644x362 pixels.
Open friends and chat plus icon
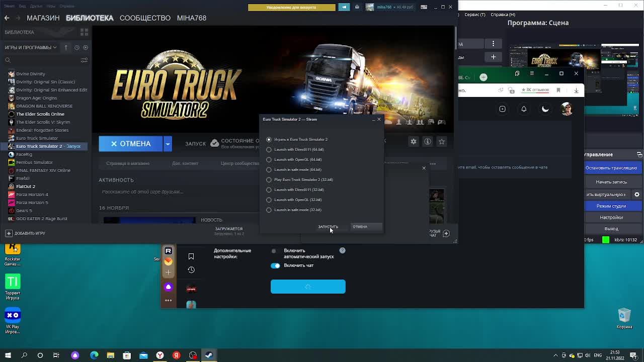446,233
